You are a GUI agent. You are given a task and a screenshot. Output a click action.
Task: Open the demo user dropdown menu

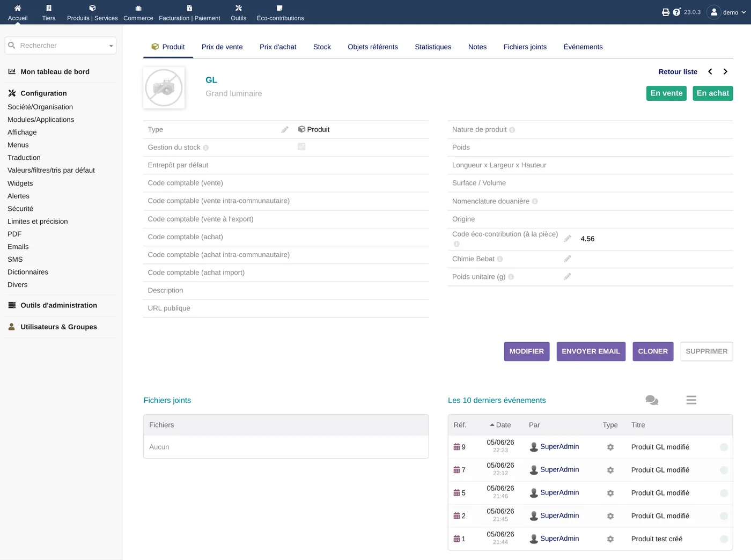(727, 12)
